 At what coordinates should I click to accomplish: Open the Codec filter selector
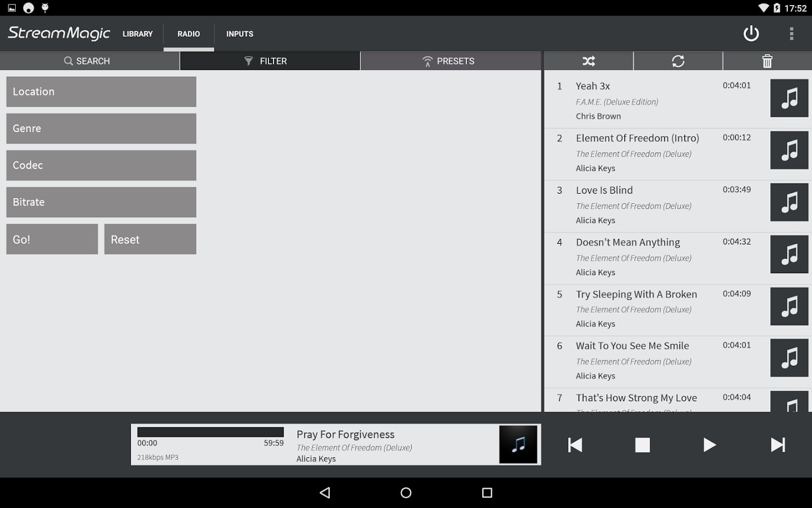101,165
